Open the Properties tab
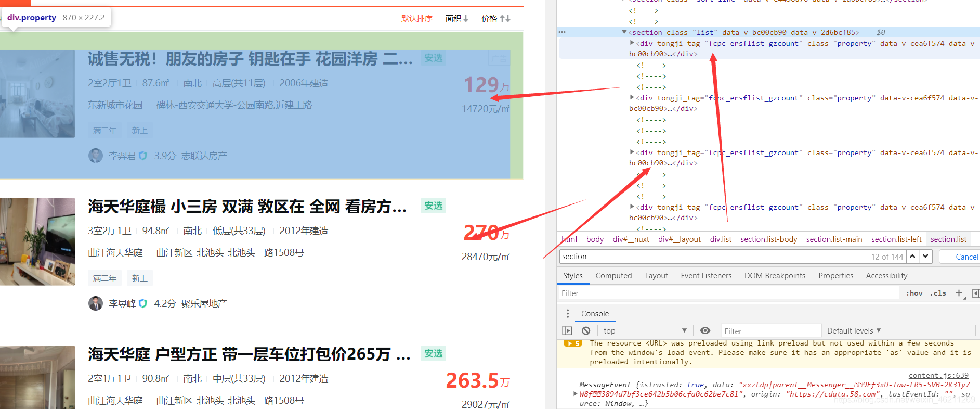 pyautogui.click(x=835, y=276)
